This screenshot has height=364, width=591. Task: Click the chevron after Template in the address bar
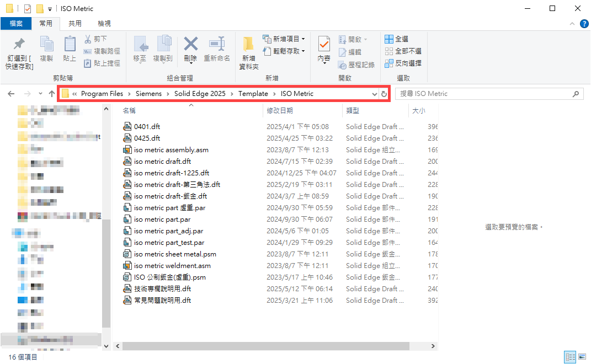[274, 94]
